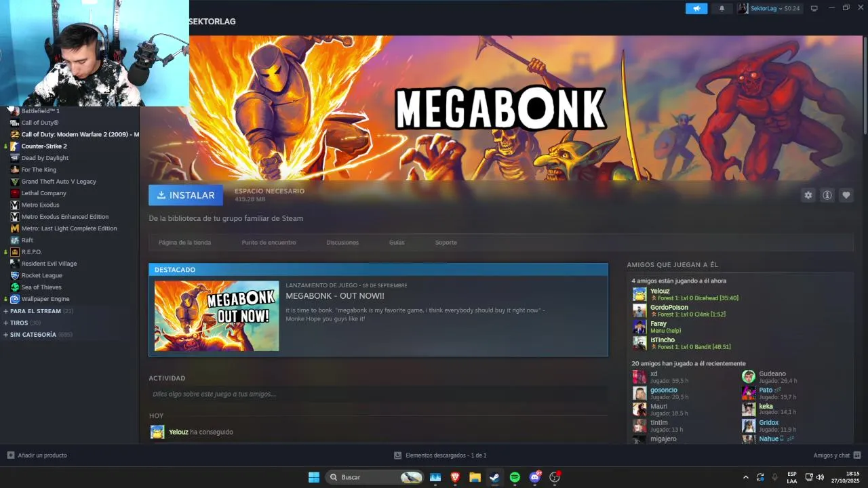Click the R.E.P.O. game icon
Viewport: 868px width, 488px height.
[15, 252]
